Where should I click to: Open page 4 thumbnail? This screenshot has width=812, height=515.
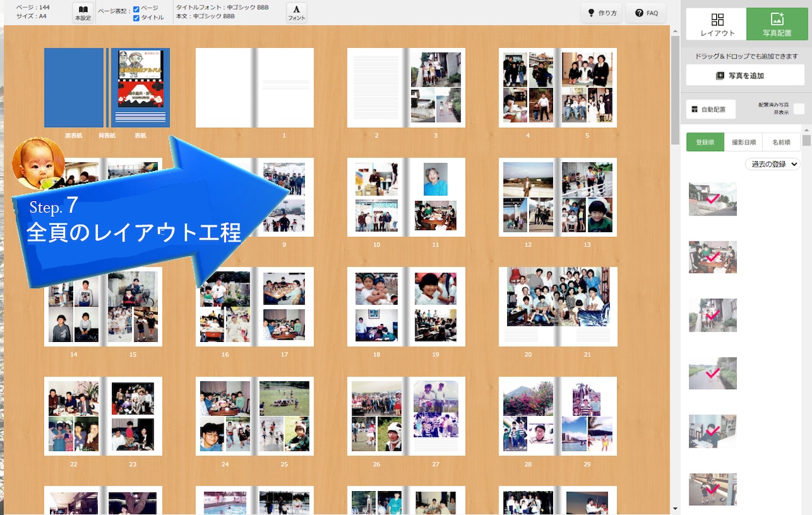point(528,87)
